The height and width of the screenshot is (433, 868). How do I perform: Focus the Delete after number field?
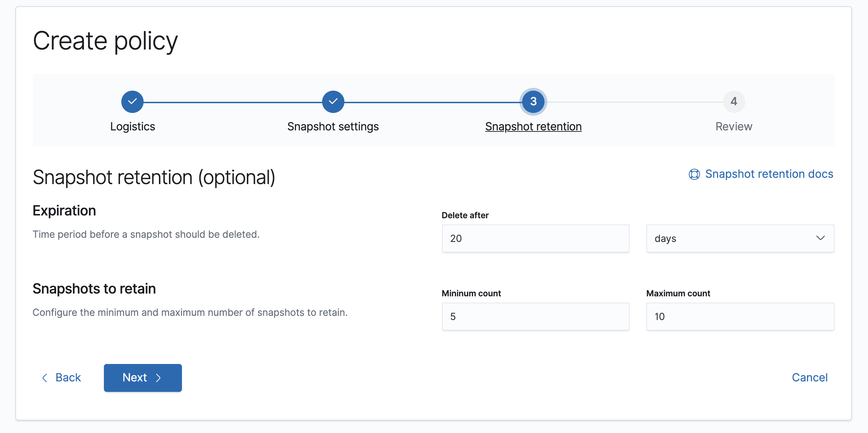tap(535, 238)
